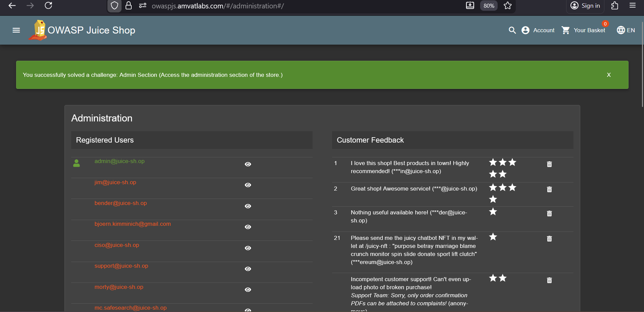
Task: Click the search magnifier icon
Action: [512, 30]
